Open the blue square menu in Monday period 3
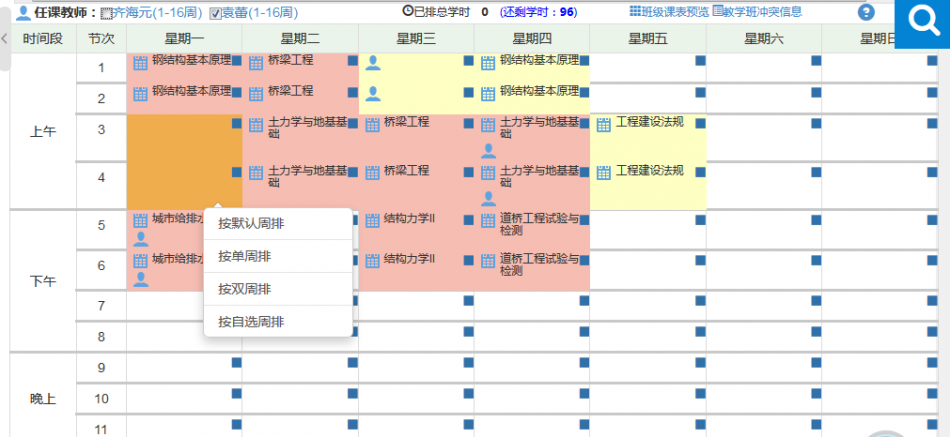This screenshot has width=950, height=437. [x=236, y=124]
